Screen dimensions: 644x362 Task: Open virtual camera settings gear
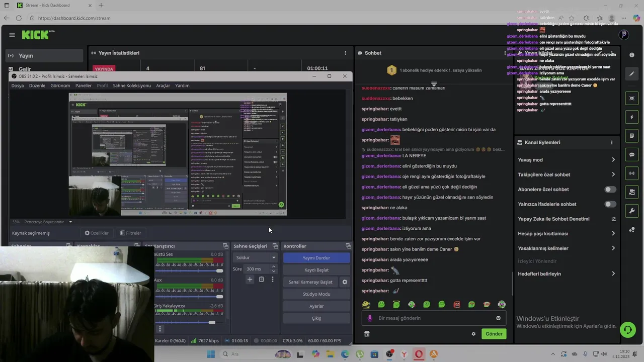[x=345, y=282]
